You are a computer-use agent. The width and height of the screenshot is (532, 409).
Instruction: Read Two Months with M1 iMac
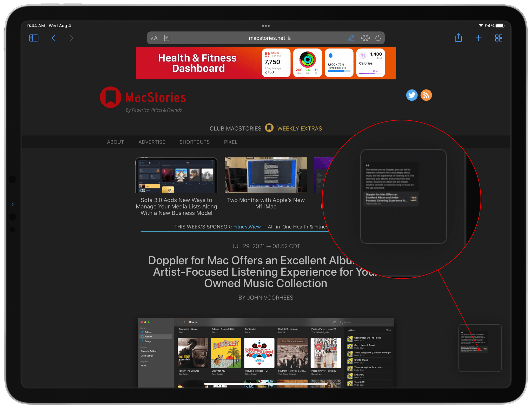266,203
